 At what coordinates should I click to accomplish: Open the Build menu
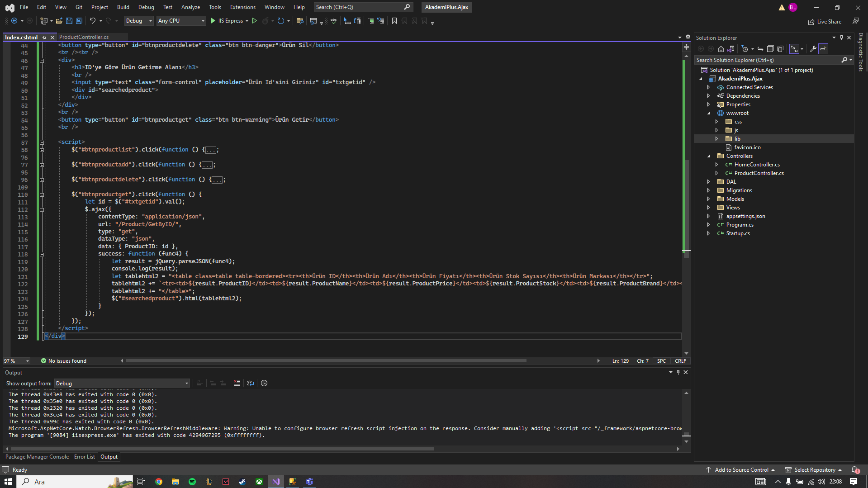click(123, 7)
